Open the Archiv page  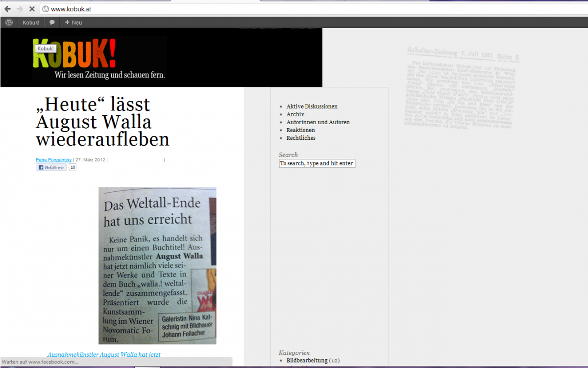[295, 114]
